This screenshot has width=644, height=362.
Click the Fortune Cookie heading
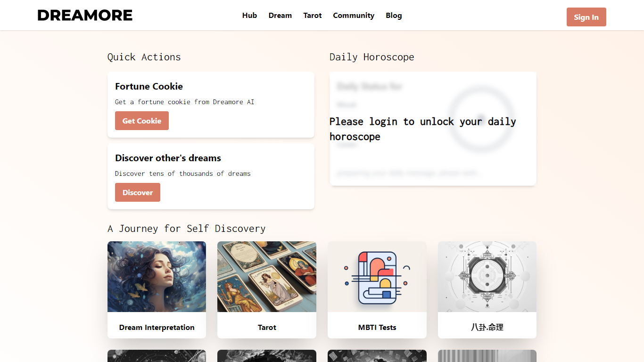click(149, 86)
